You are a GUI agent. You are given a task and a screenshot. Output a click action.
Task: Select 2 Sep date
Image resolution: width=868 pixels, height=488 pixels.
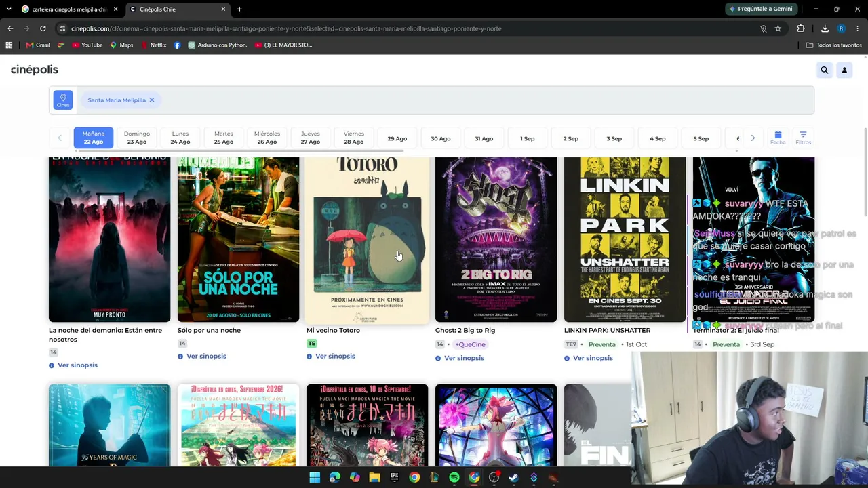[x=571, y=138]
